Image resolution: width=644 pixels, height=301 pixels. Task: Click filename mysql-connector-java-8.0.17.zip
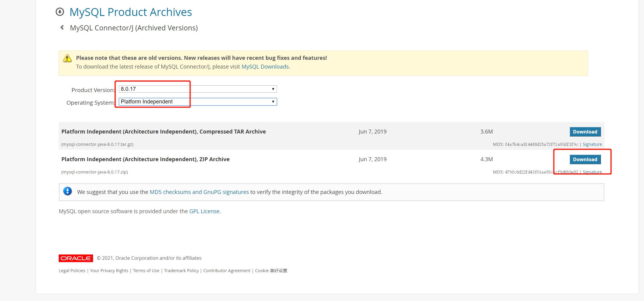point(95,172)
